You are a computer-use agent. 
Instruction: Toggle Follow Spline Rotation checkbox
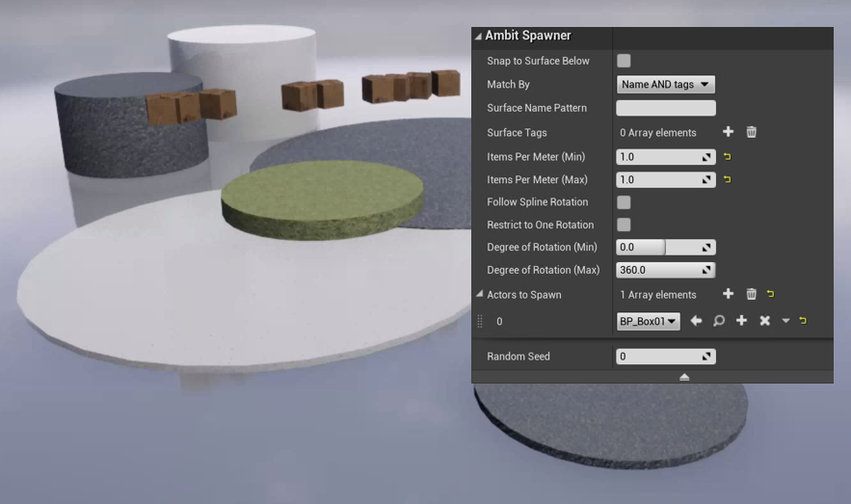pyautogui.click(x=624, y=202)
